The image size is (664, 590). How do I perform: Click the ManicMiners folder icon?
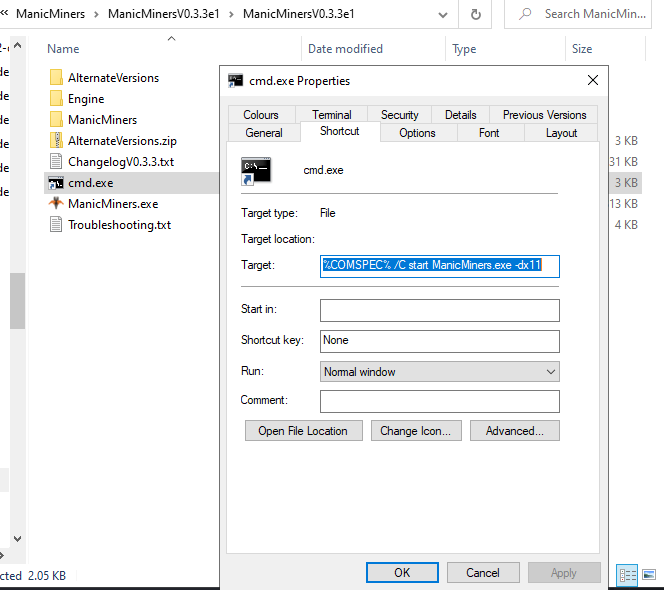(x=56, y=119)
